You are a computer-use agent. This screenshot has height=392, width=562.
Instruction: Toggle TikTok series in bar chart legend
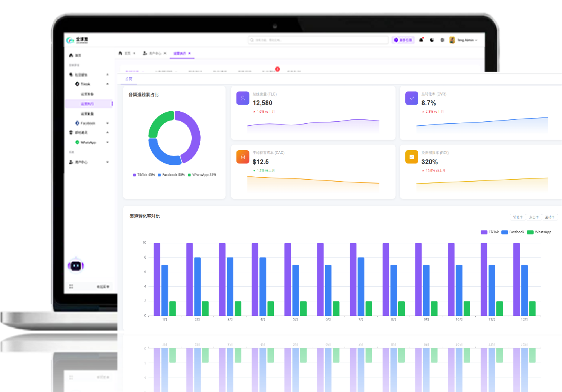point(490,232)
